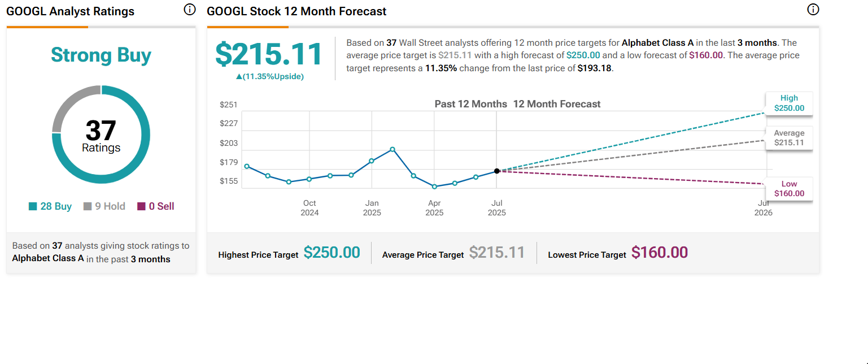Toggle the 0 Sell legend item
The image size is (868, 364).
pos(155,206)
